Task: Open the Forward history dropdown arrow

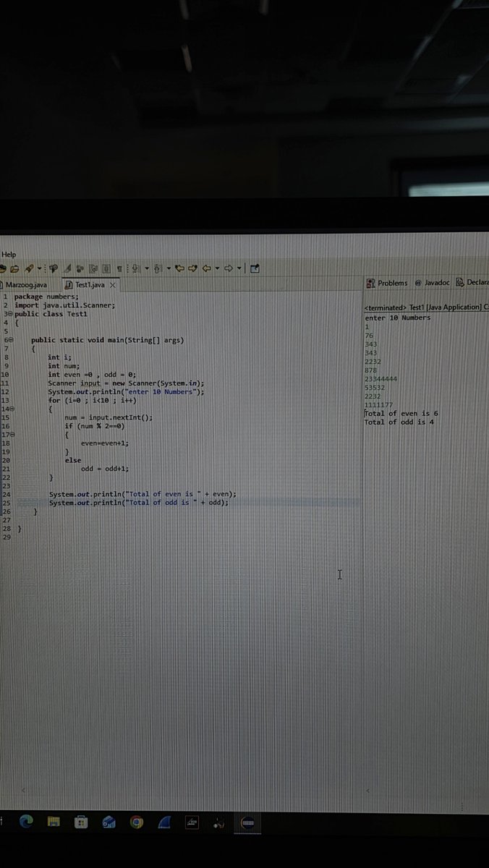Action: click(x=239, y=268)
